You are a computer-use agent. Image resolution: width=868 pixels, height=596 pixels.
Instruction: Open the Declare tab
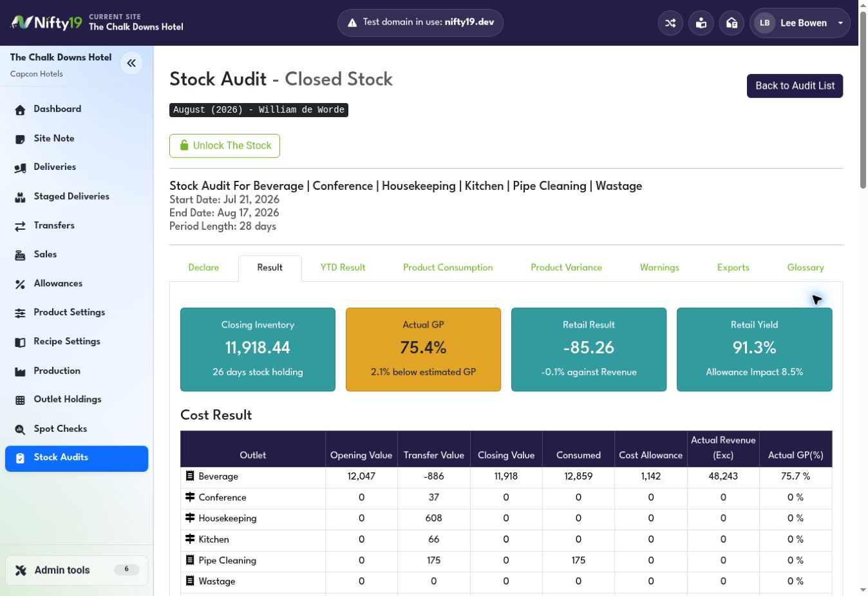[203, 268]
